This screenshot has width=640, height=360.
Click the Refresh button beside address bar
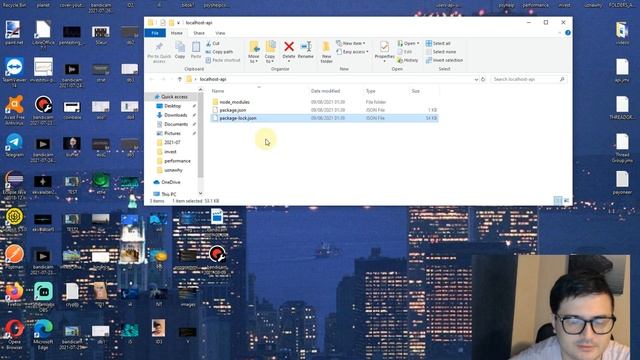pyautogui.click(x=483, y=79)
